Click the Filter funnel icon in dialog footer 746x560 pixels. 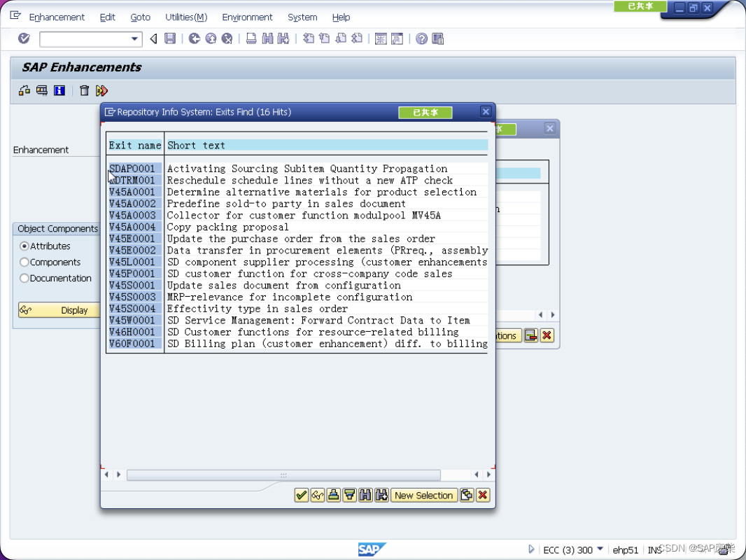(350, 496)
